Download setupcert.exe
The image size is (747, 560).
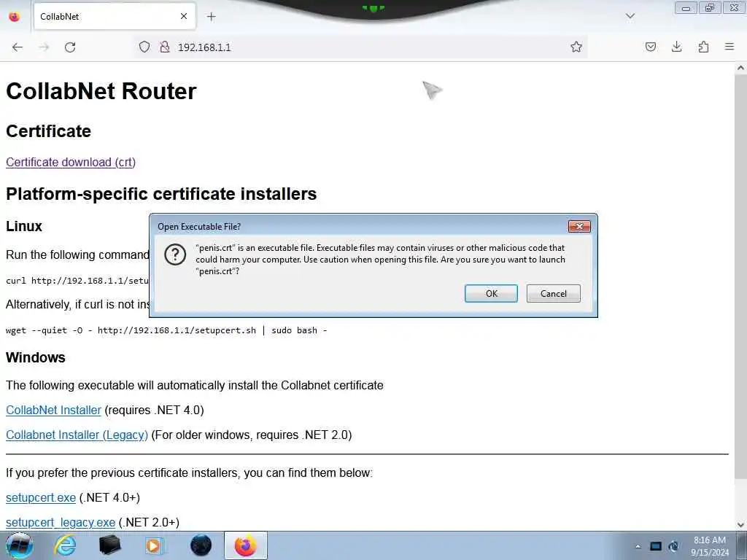pos(41,497)
